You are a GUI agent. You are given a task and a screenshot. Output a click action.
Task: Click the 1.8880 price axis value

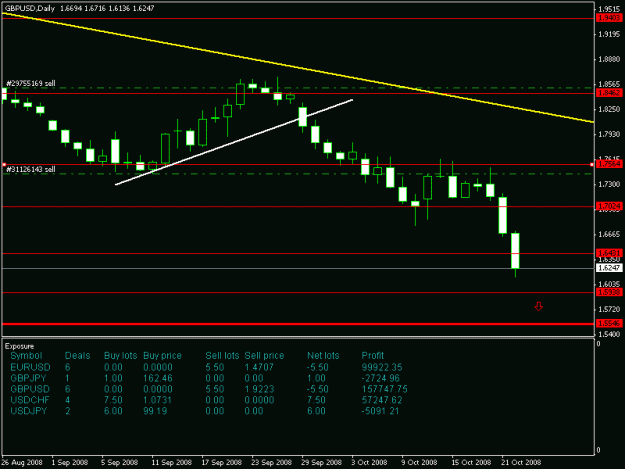tap(609, 59)
